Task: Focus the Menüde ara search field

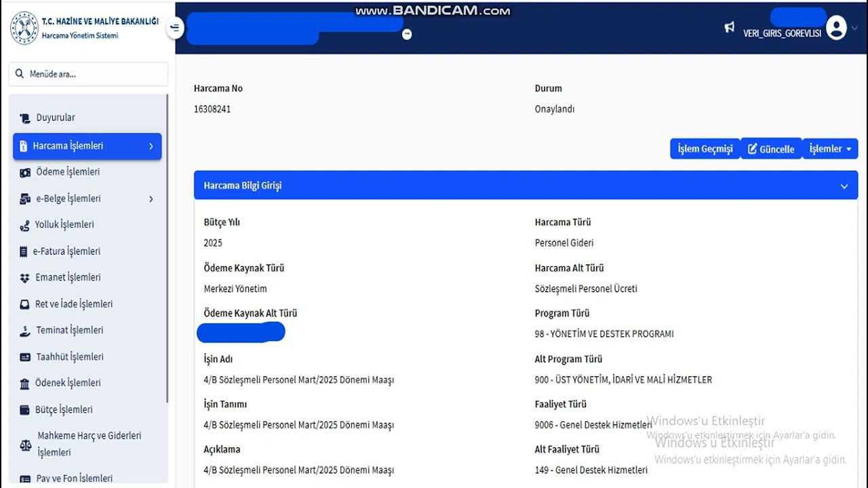Action: tap(88, 74)
